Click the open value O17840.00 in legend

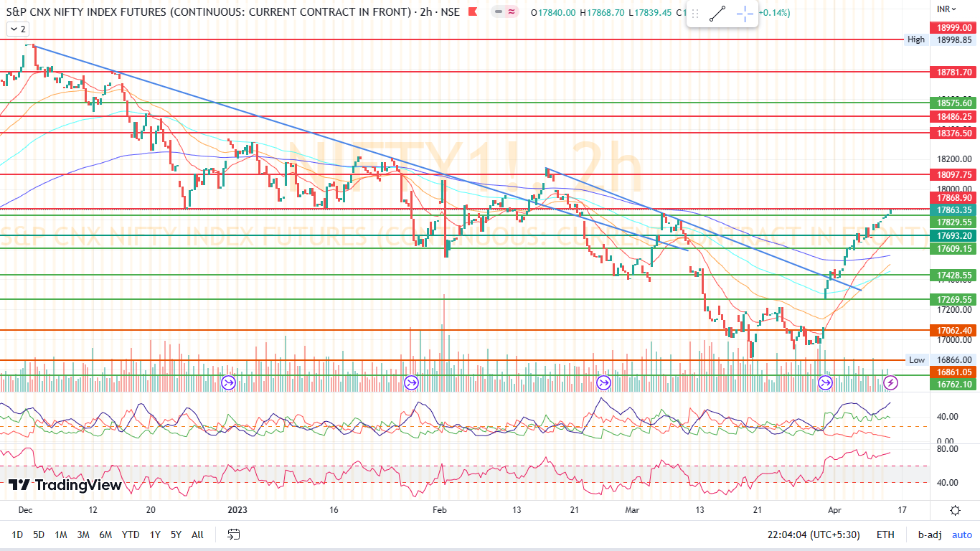[x=553, y=12]
